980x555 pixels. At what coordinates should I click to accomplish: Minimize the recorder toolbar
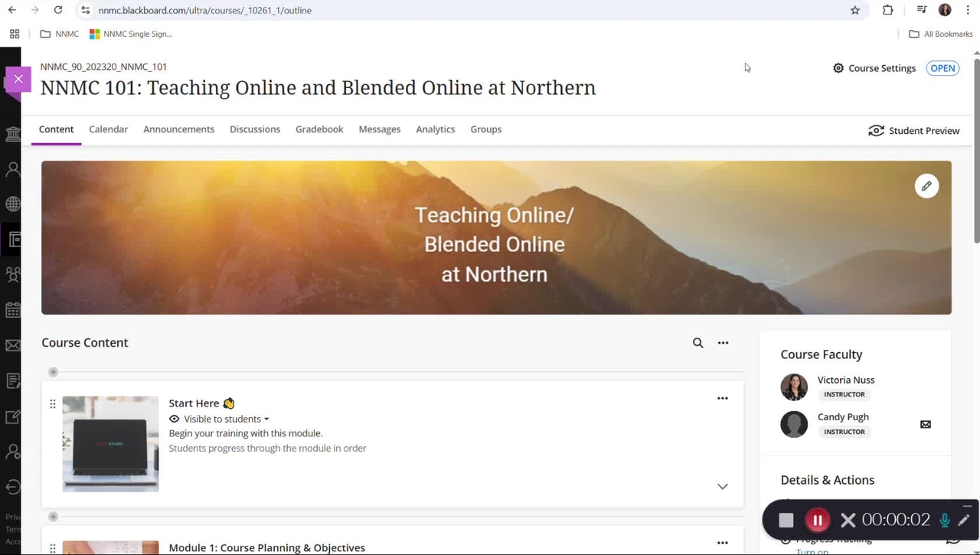(967, 505)
